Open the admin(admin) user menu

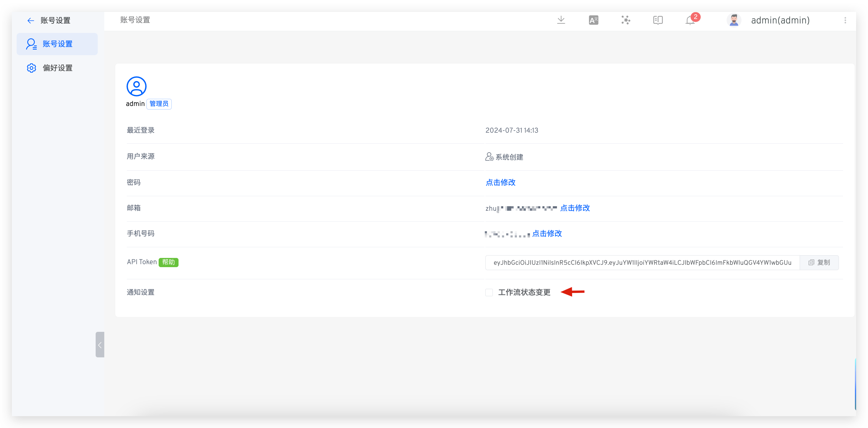click(x=780, y=20)
